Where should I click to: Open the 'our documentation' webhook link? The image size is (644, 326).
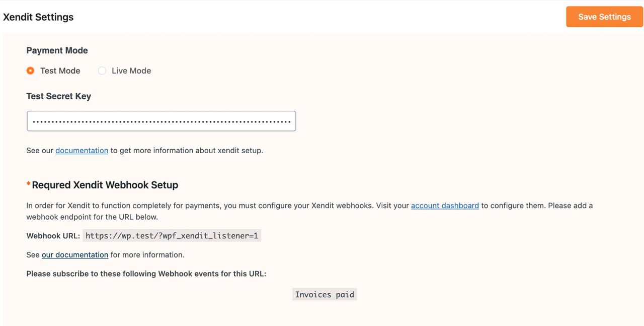coord(74,254)
